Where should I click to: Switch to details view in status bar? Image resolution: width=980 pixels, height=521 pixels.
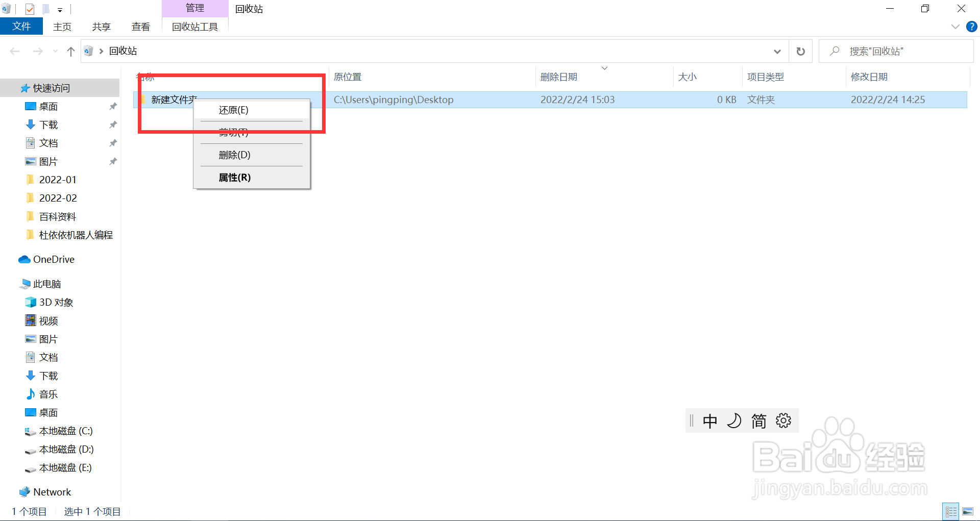pos(951,511)
